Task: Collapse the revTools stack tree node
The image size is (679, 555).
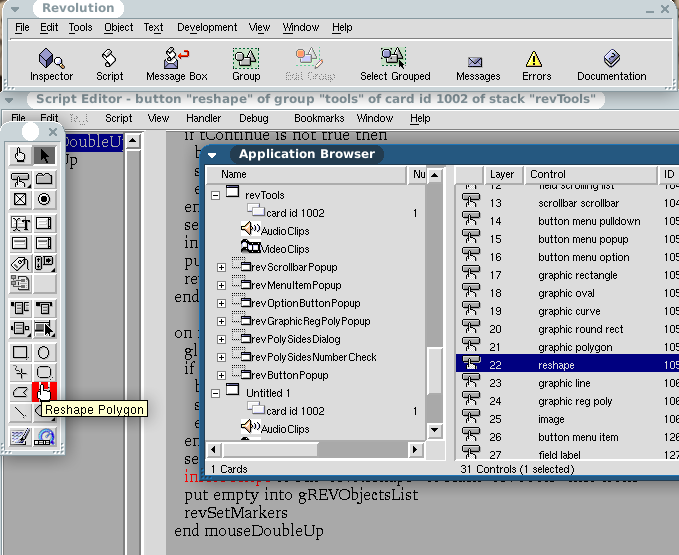Action: coord(216,195)
